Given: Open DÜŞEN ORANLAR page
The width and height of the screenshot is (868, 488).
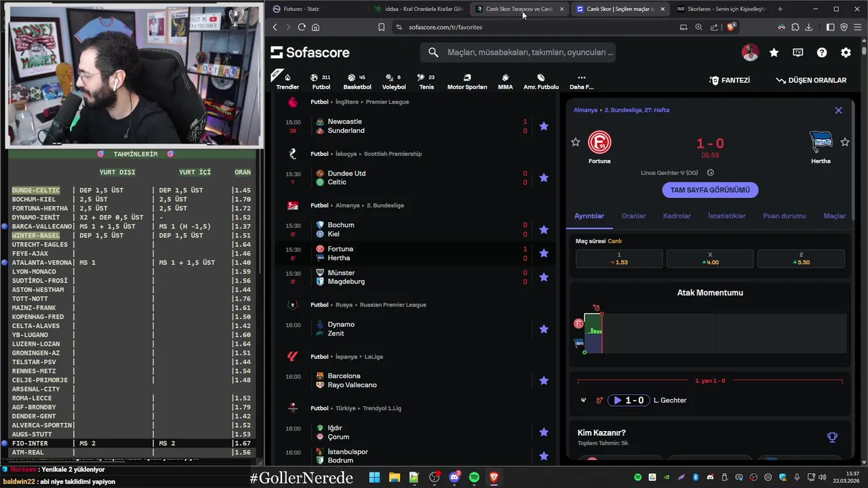Looking at the screenshot, I should [x=811, y=80].
